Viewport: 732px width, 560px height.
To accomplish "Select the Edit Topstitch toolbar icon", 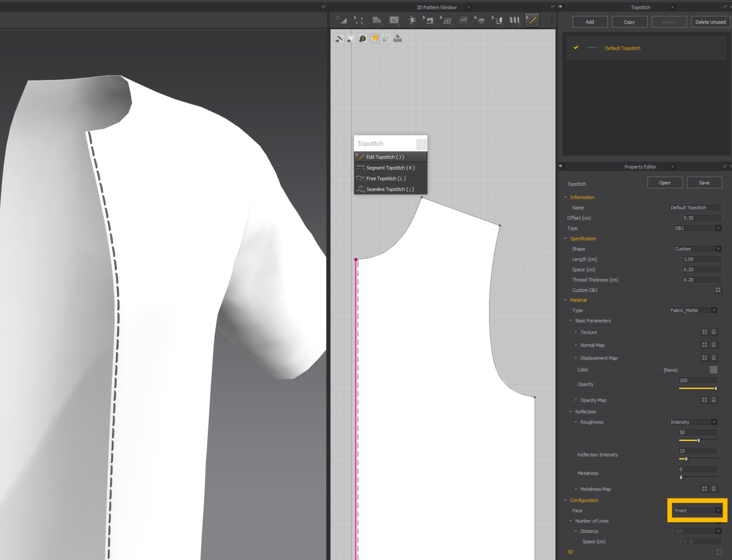I will [532, 20].
